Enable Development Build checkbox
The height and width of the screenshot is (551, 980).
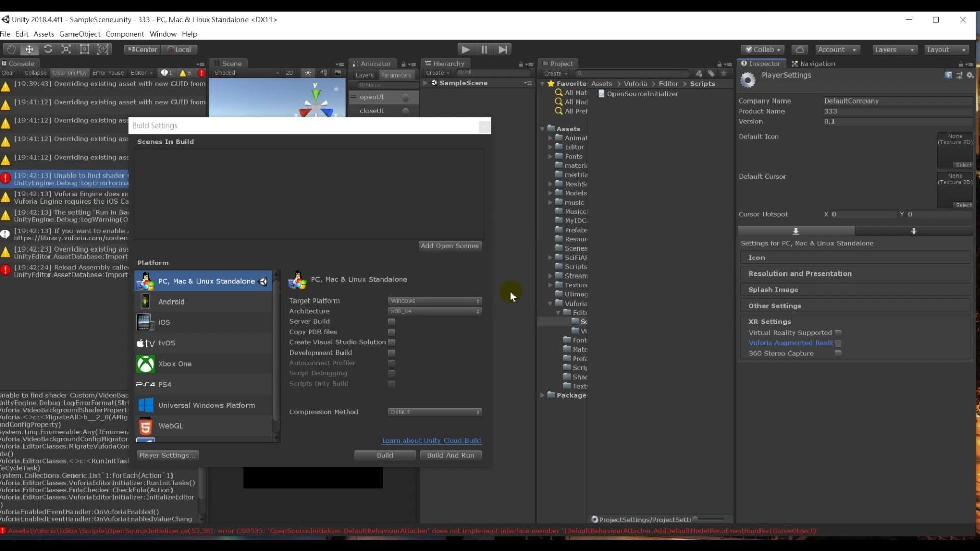pyautogui.click(x=391, y=353)
